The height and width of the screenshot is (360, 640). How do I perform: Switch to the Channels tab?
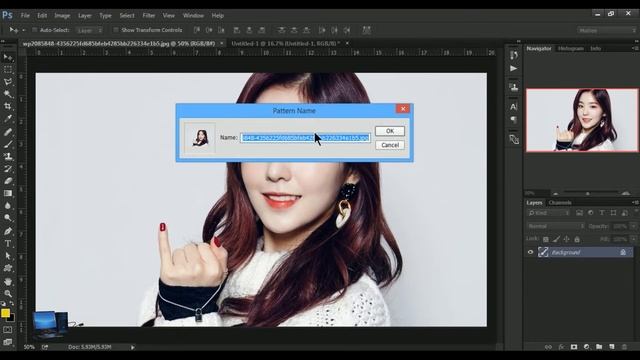[560, 202]
